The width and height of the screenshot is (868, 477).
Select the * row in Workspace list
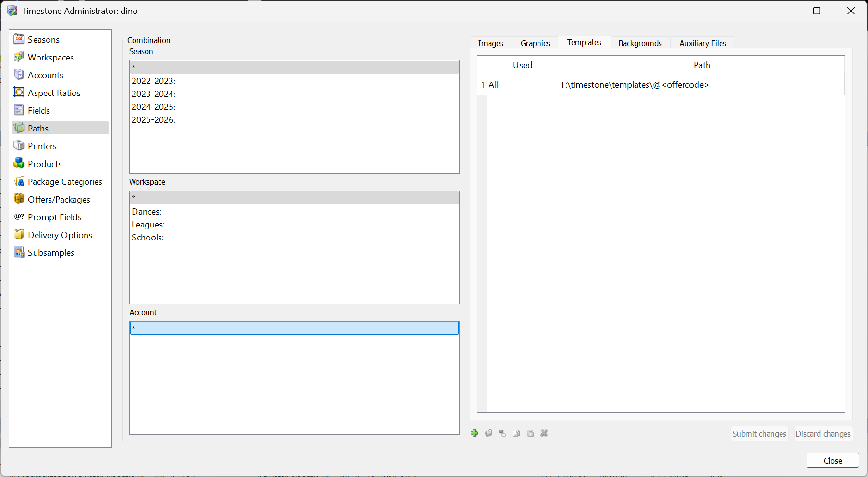click(x=294, y=198)
